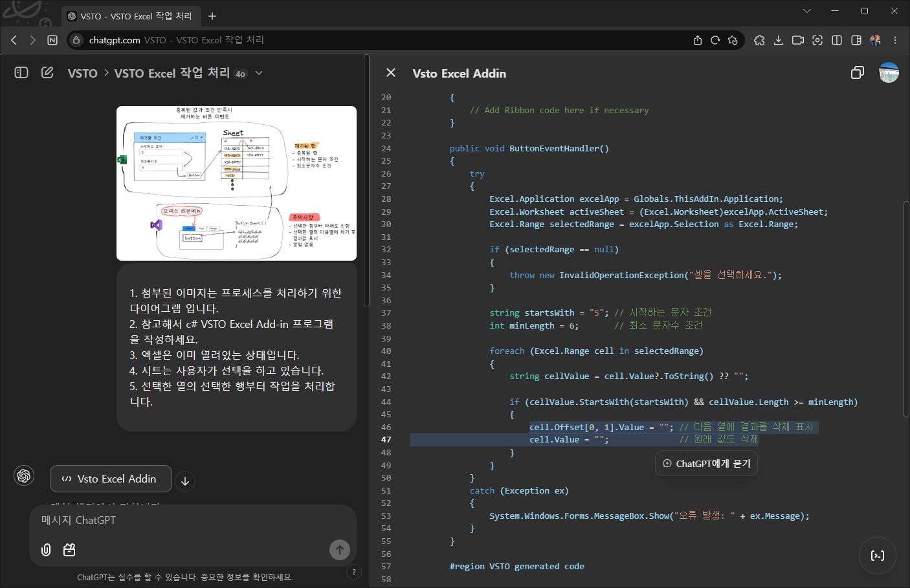Open the browser profile avatar in toolbar
This screenshot has width=910, height=588.
pos(876,40)
